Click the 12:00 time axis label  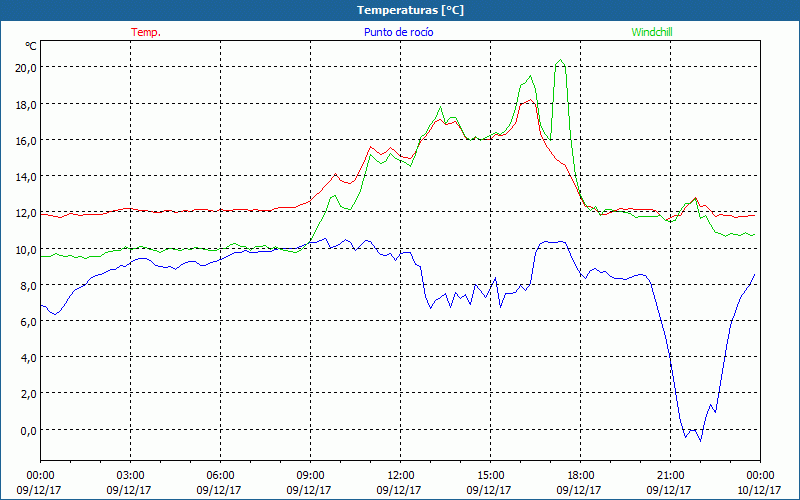(401, 475)
